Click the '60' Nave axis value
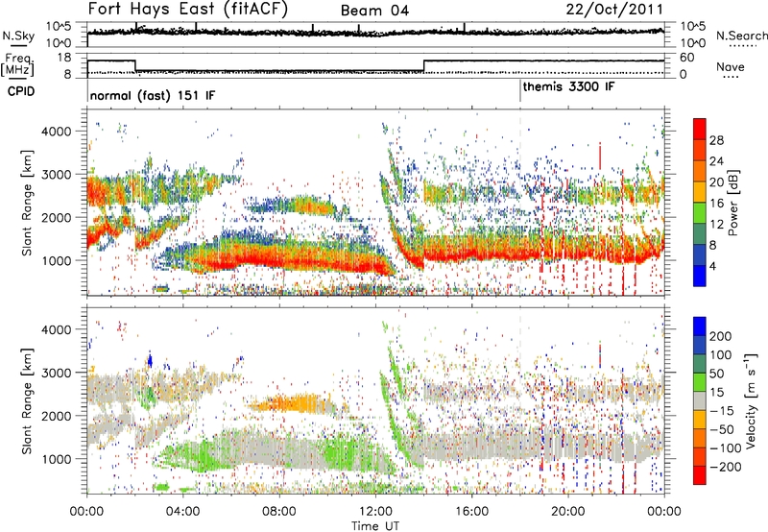This screenshot has height=532, width=768. [x=687, y=58]
